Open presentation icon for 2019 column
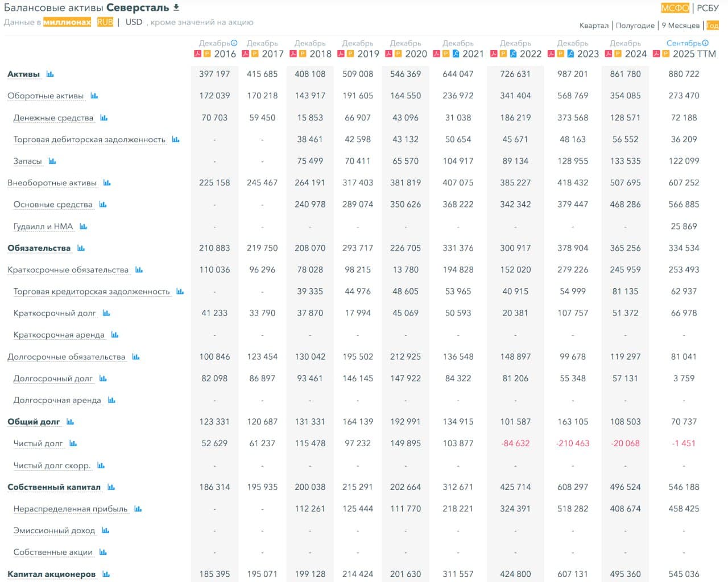 (x=350, y=54)
